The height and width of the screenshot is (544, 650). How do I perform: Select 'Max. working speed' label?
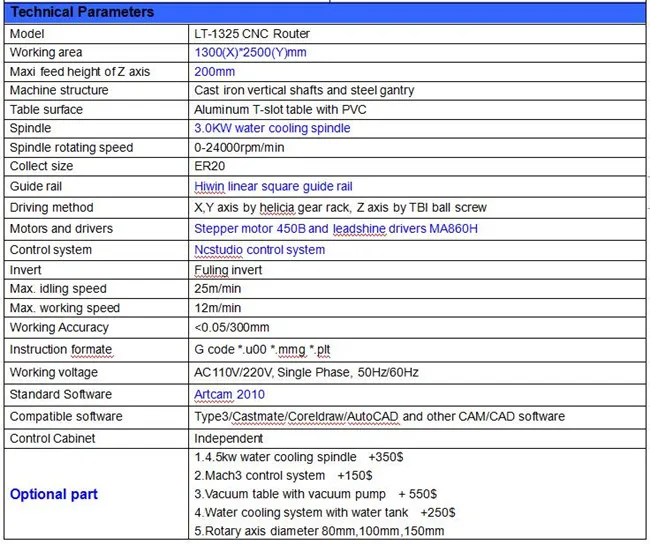pos(65,308)
